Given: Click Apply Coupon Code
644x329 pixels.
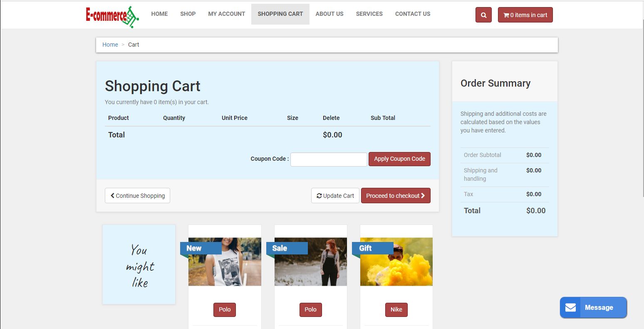Looking at the screenshot, I should pyautogui.click(x=399, y=159).
